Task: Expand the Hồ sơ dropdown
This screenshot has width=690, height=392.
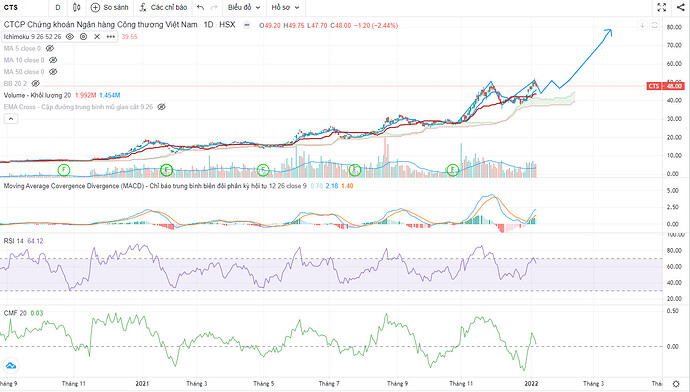Action: (285, 7)
